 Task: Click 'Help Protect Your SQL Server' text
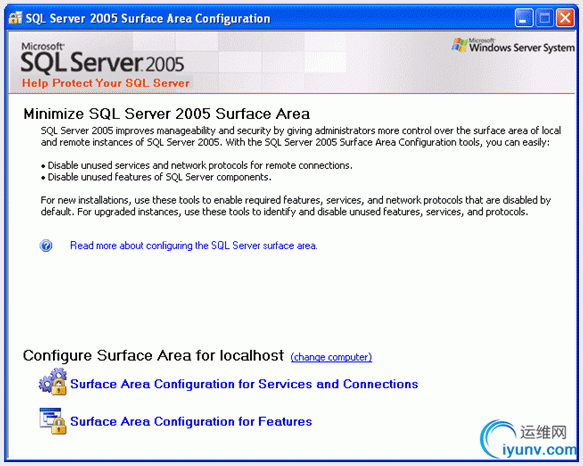(x=106, y=83)
